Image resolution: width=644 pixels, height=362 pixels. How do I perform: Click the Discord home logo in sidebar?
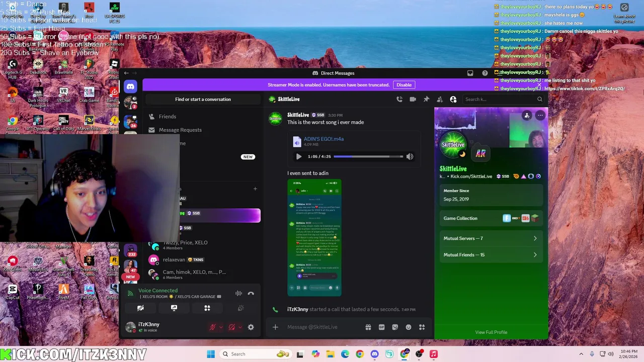[130, 86]
